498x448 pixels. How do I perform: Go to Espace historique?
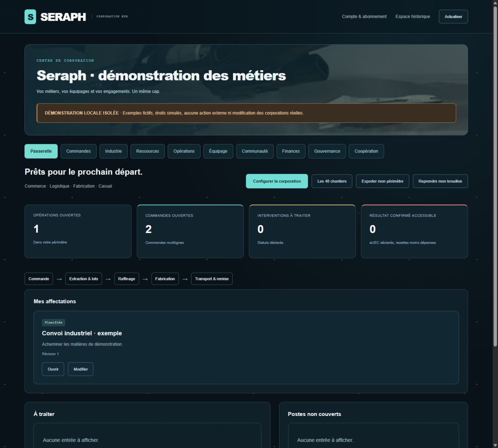413,17
